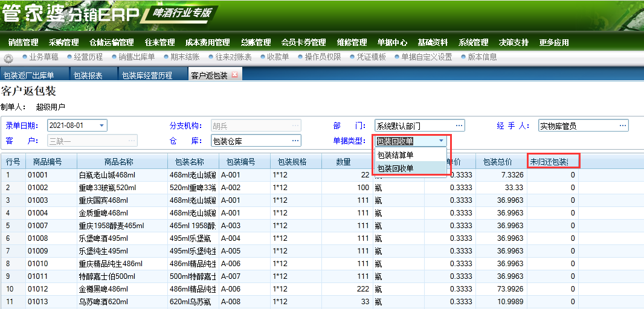Click the cell 重庆1958醇麦465ml
The width and height of the screenshot is (644, 309).
click(x=122, y=226)
